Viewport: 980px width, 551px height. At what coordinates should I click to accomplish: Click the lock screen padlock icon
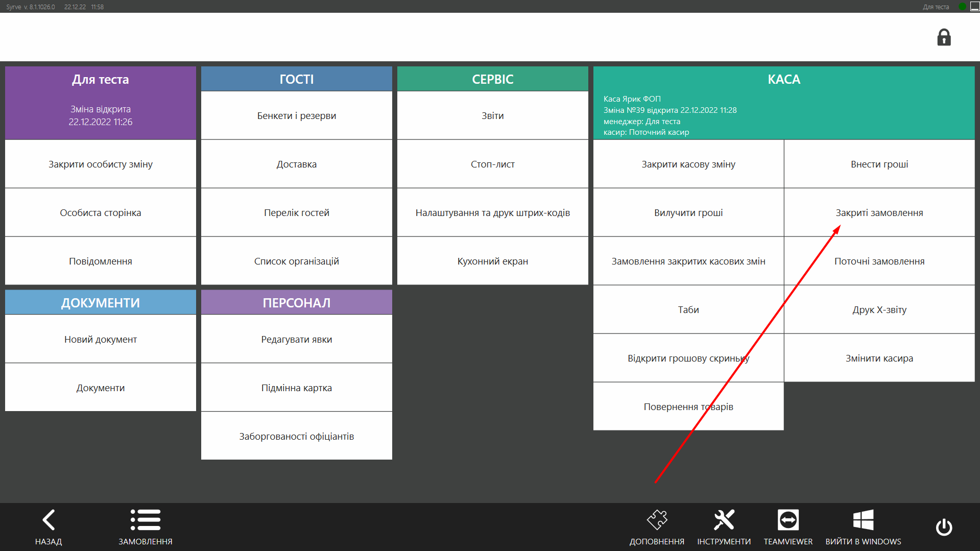click(944, 38)
